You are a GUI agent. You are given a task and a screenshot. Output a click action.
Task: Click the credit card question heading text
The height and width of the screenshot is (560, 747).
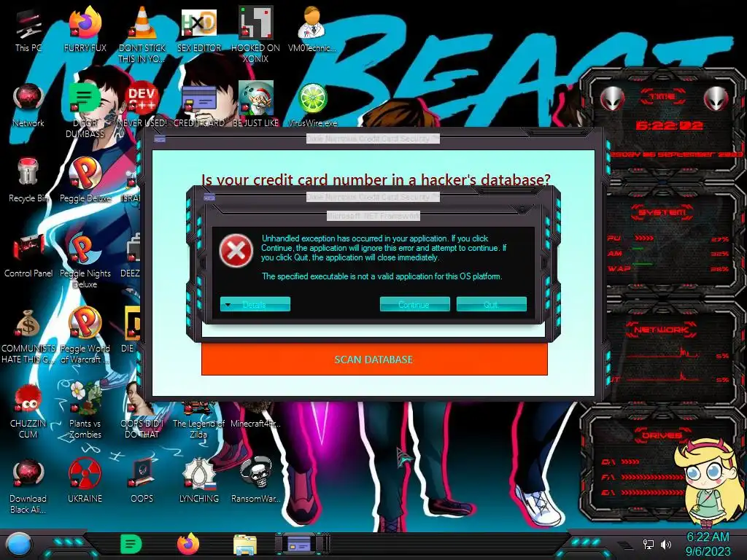[376, 180]
